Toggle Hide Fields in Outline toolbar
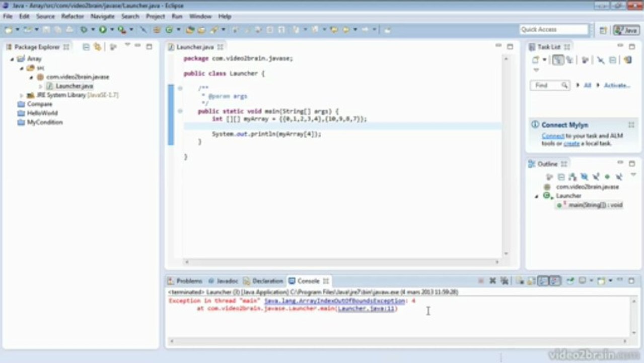 pyautogui.click(x=584, y=177)
